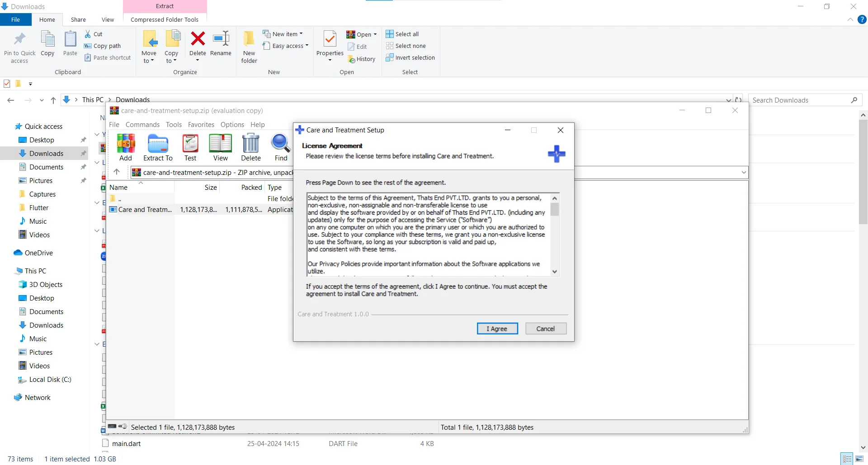868x465 pixels.
Task: Click Cancel in setup dialog
Action: coord(546,329)
